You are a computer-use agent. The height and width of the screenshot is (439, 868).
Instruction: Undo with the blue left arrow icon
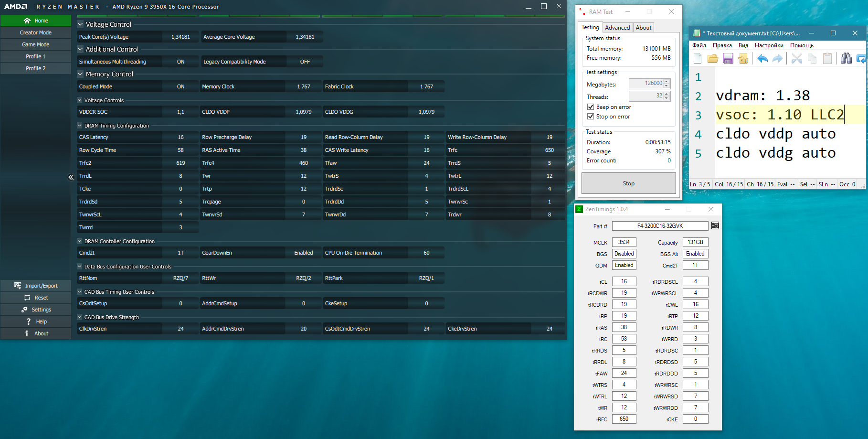(762, 58)
